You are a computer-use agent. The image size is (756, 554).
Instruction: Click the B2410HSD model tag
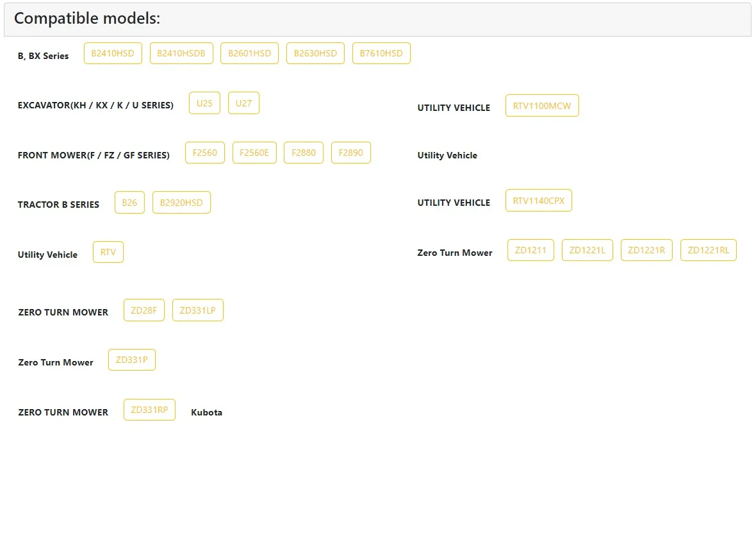pos(113,53)
